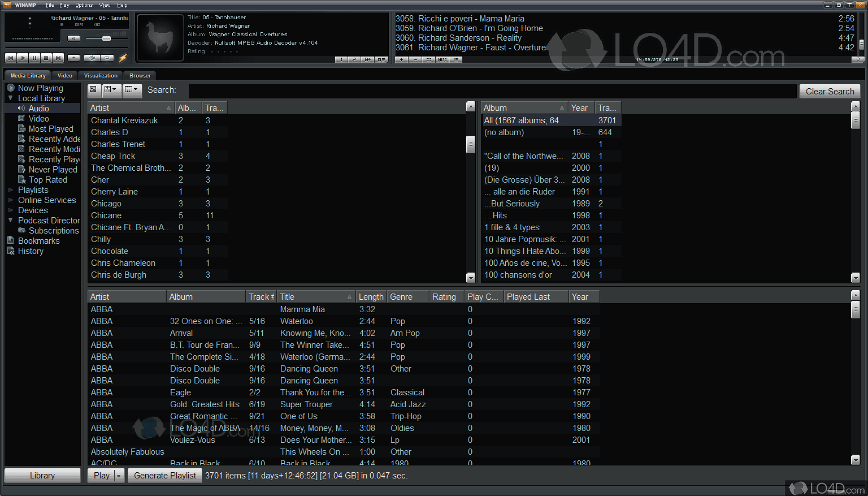
Task: Click the Play button in status bar
Action: pyautogui.click(x=102, y=476)
